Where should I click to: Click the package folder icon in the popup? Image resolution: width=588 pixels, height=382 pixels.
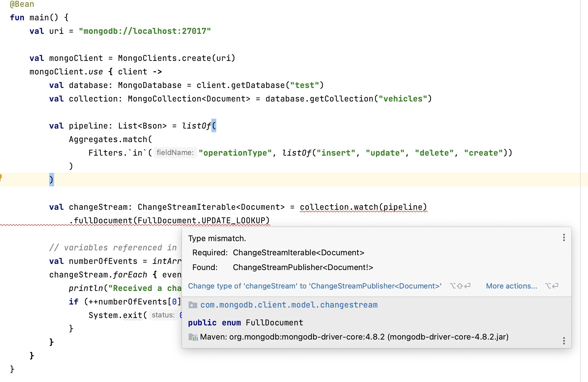193,305
